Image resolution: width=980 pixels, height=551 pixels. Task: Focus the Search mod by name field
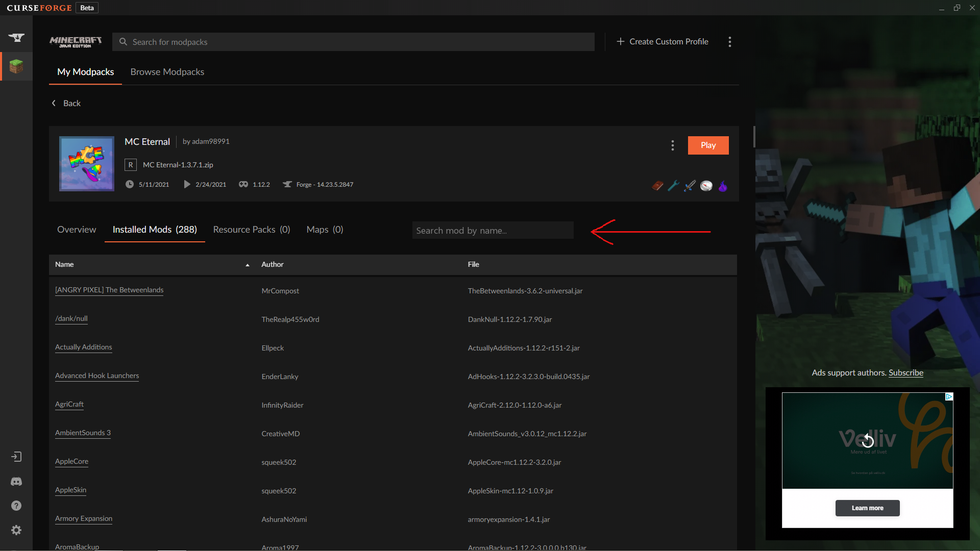coord(493,231)
